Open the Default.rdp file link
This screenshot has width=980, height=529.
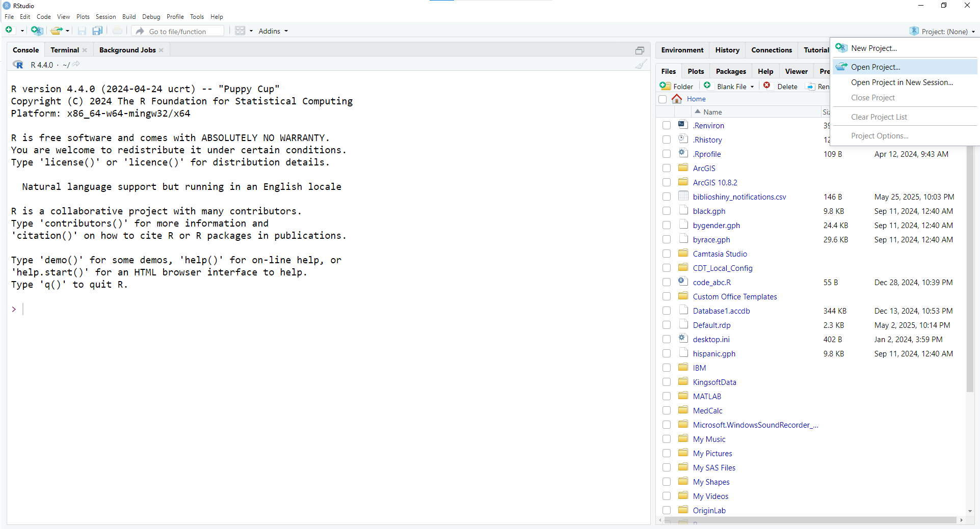click(711, 325)
